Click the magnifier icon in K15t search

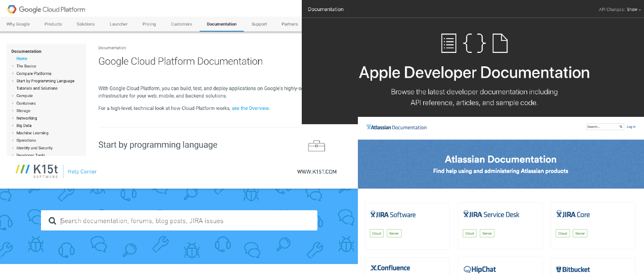coord(52,221)
